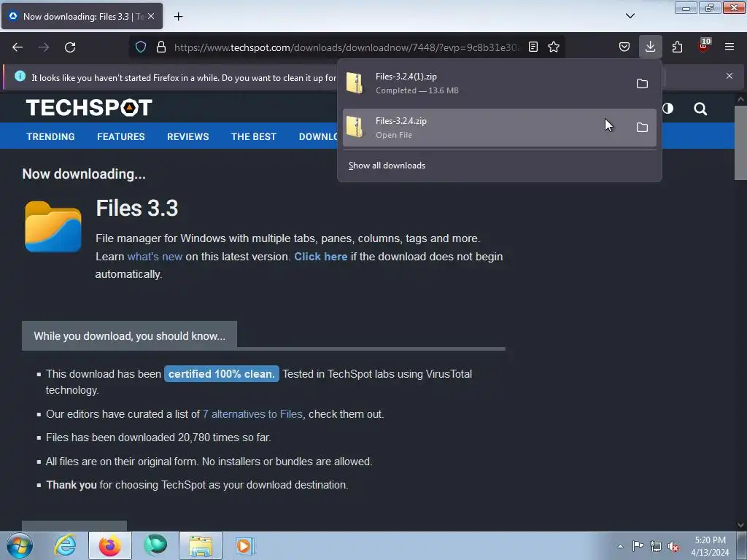Open the Windows Start menu
This screenshot has width=747, height=560.
(20, 545)
